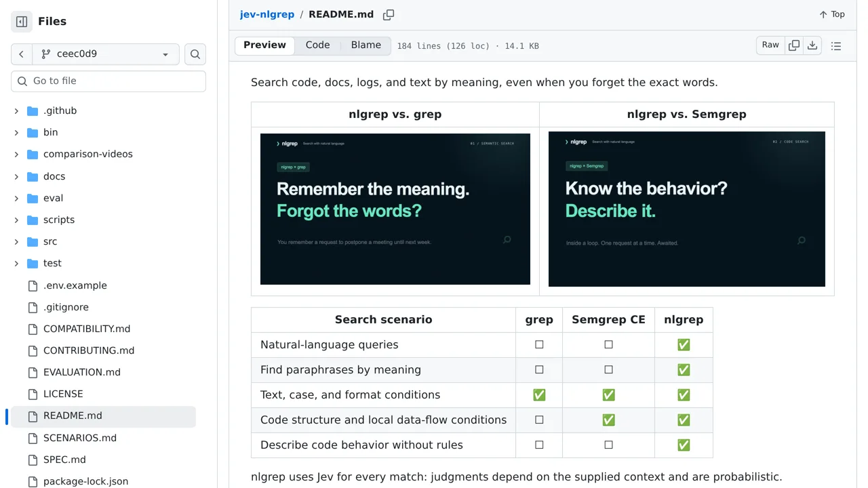Open the .gitignore file
Screen dimensions: 868x488
click(x=66, y=308)
